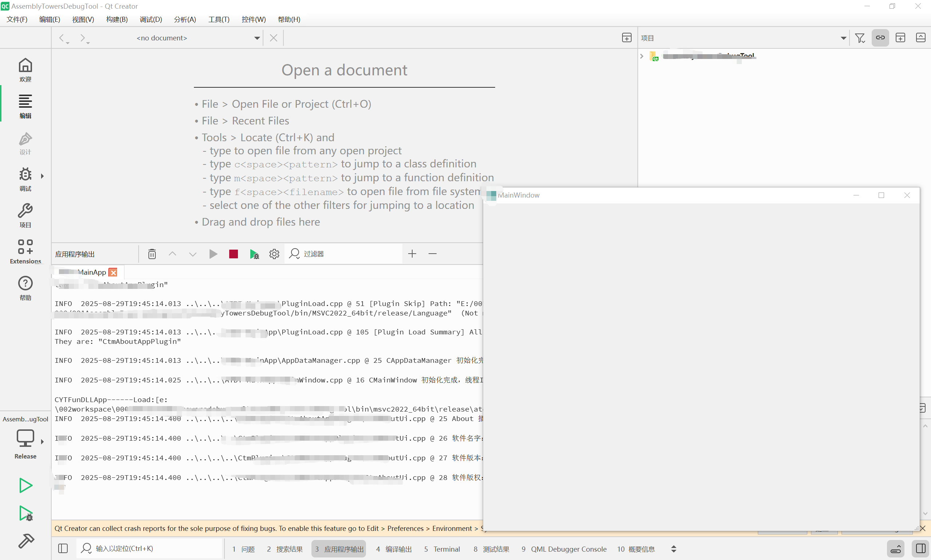Open the Terminal pane
Viewport: 931px width, 560px height.
[x=442, y=549]
